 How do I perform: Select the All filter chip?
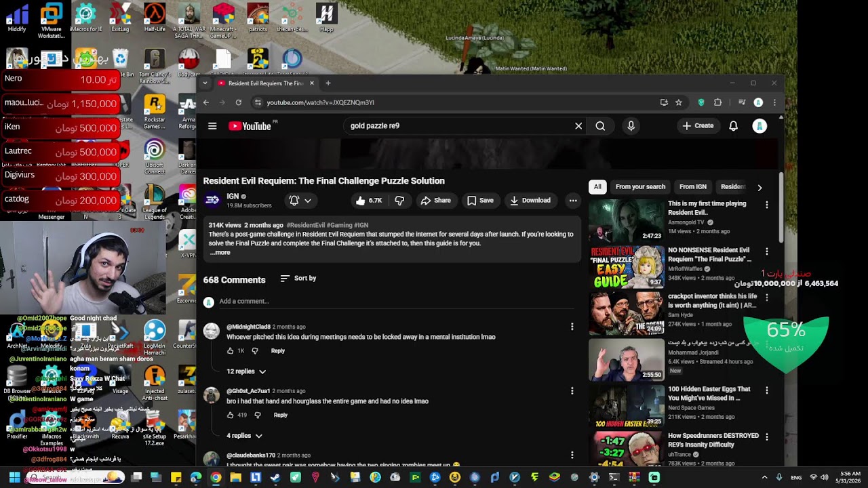tap(597, 187)
